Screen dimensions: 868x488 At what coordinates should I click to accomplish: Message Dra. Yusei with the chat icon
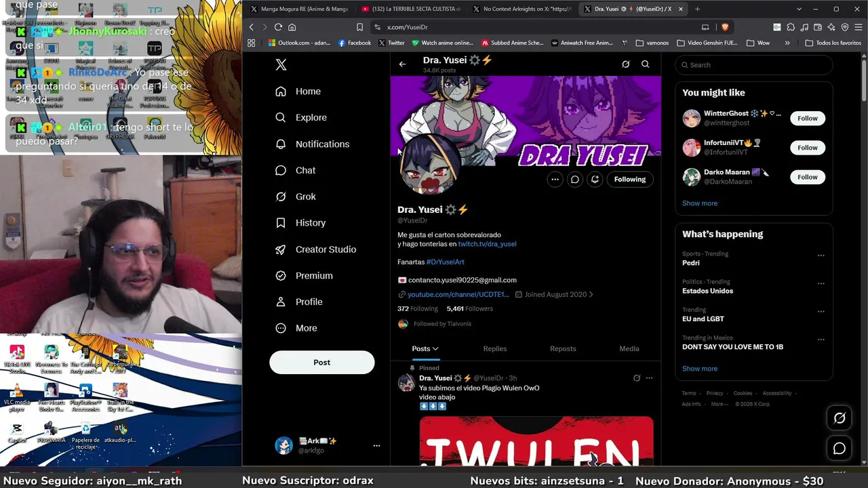pyautogui.click(x=574, y=180)
